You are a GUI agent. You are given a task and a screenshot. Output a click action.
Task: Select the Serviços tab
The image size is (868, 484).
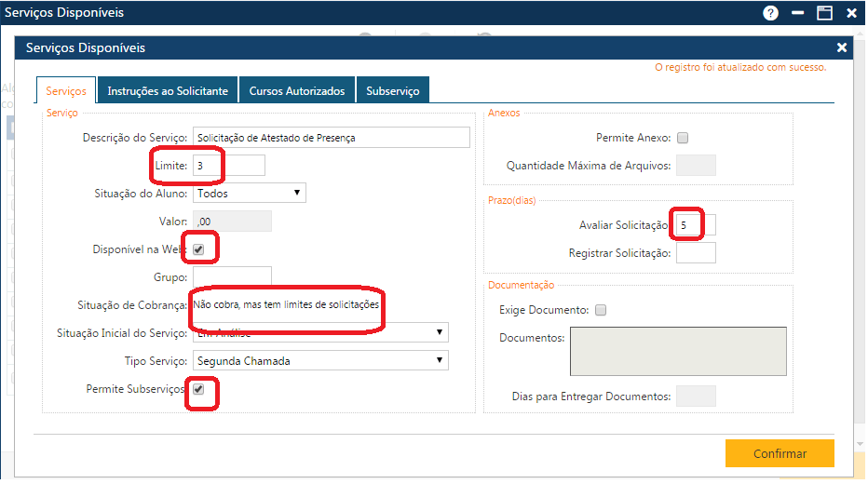click(x=66, y=91)
